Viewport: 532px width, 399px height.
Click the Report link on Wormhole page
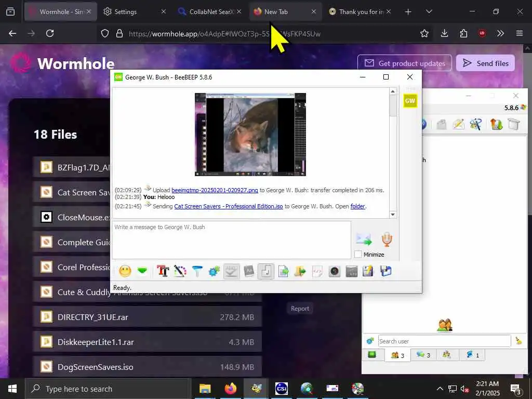pos(300,309)
